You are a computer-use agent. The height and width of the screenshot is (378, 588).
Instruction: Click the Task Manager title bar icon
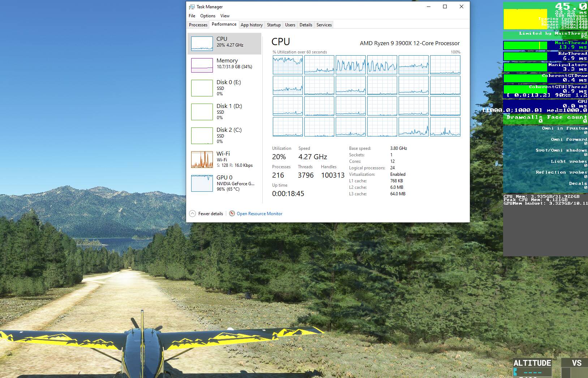(192, 7)
